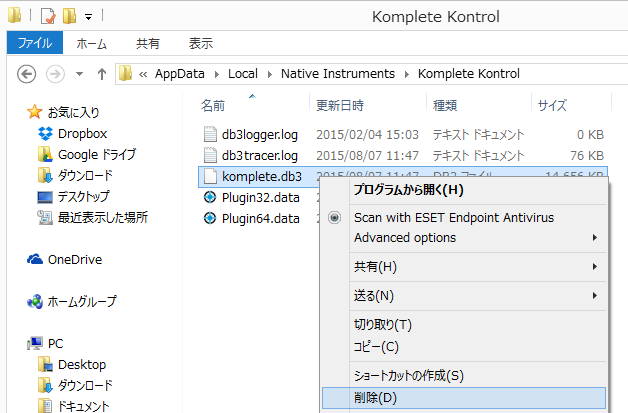Click Local in the address breadcrumb
This screenshot has width=628, height=413.
click(x=243, y=74)
